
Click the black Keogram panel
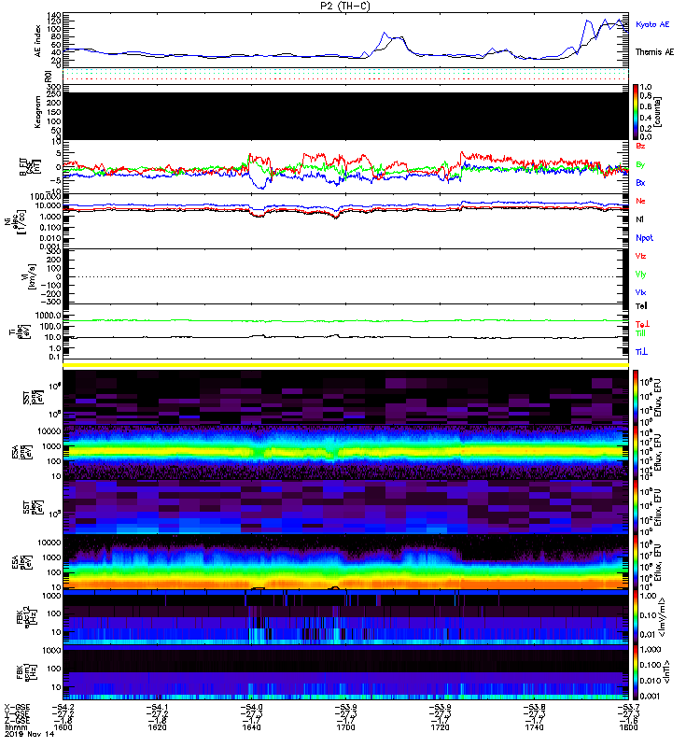345,116
